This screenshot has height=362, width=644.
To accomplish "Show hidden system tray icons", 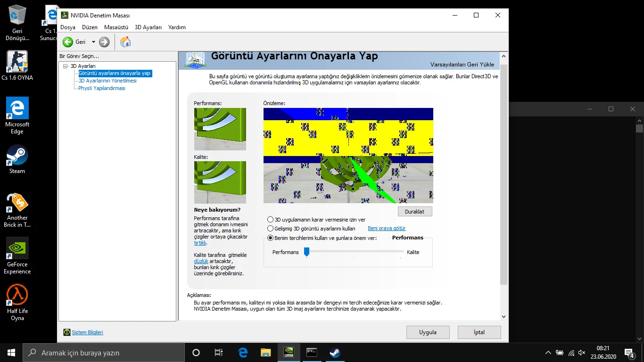I will (x=548, y=353).
